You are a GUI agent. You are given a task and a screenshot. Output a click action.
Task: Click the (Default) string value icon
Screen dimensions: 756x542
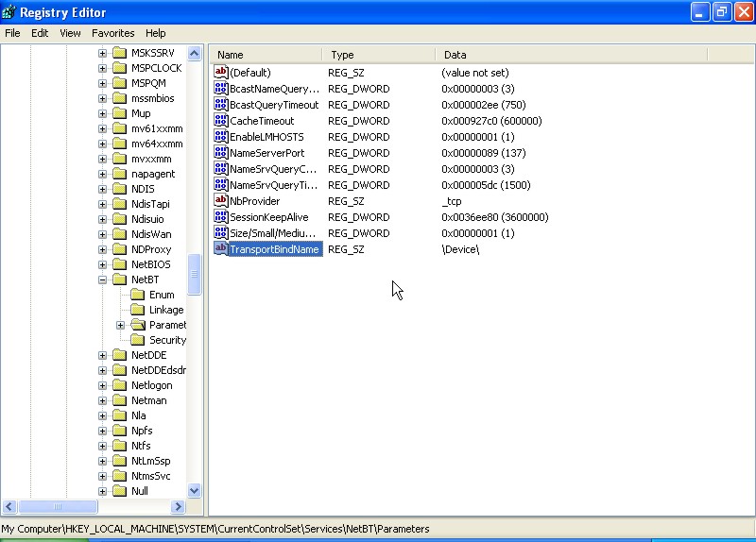[x=221, y=73]
